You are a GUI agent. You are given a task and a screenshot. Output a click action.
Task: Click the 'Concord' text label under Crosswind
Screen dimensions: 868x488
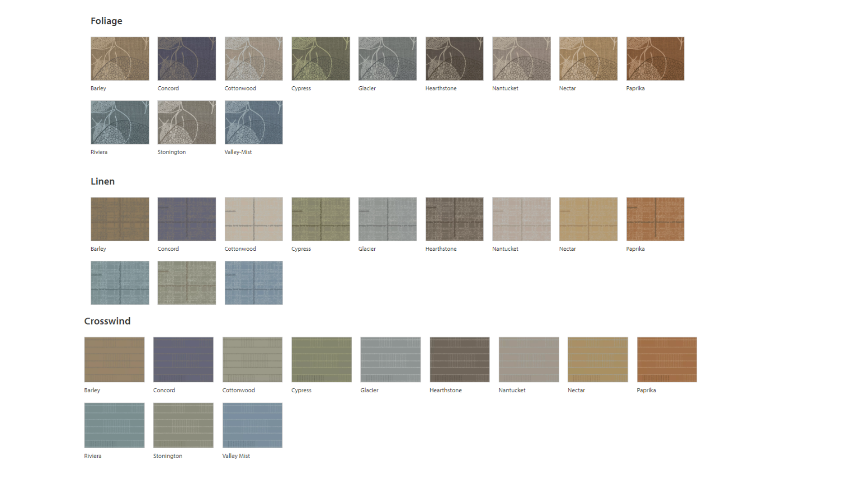tap(164, 390)
